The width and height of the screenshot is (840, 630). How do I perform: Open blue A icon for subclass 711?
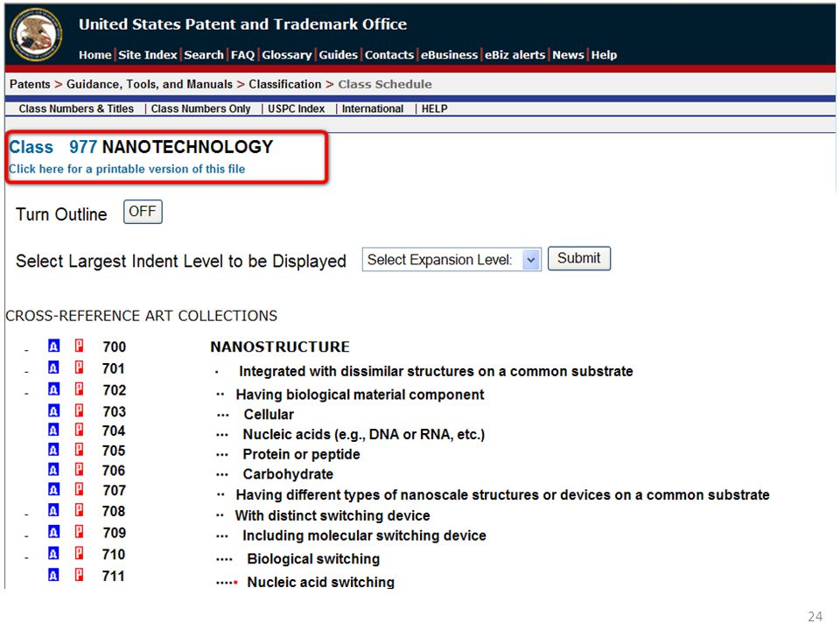tap(53, 576)
